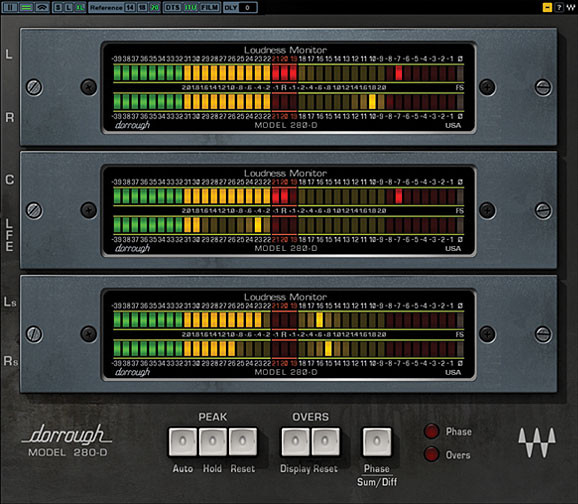Click the 'Rs' channel label
Viewport: 578px width, 504px height.
[11, 361]
